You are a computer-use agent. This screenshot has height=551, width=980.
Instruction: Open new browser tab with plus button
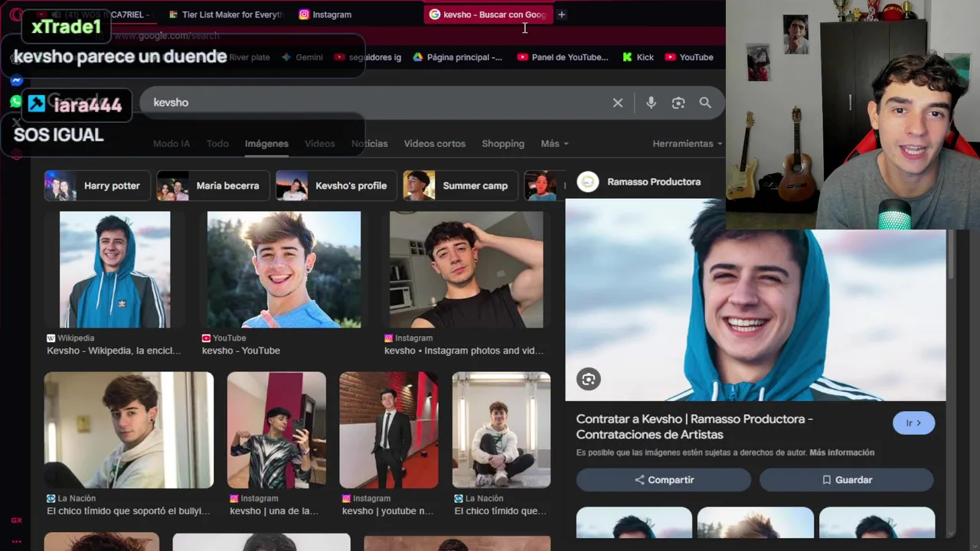pyautogui.click(x=561, y=15)
